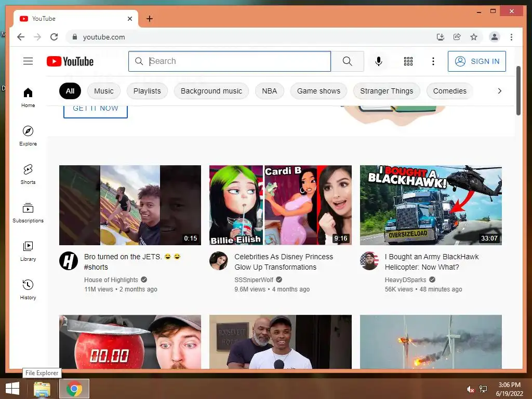The width and height of the screenshot is (532, 399).
Task: Go forward in Chrome
Action: click(x=37, y=37)
